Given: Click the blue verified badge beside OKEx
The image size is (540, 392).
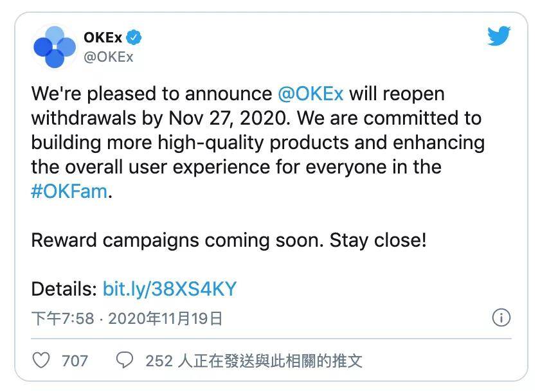Looking at the screenshot, I should pyautogui.click(x=132, y=37).
